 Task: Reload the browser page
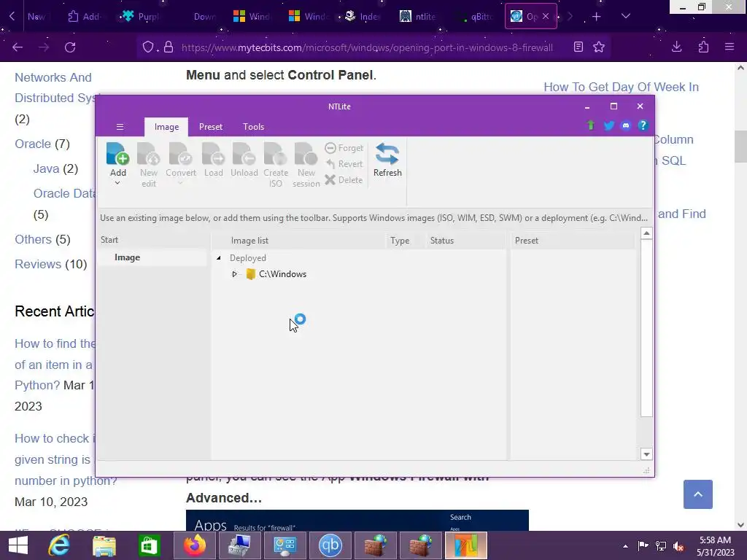70,47
